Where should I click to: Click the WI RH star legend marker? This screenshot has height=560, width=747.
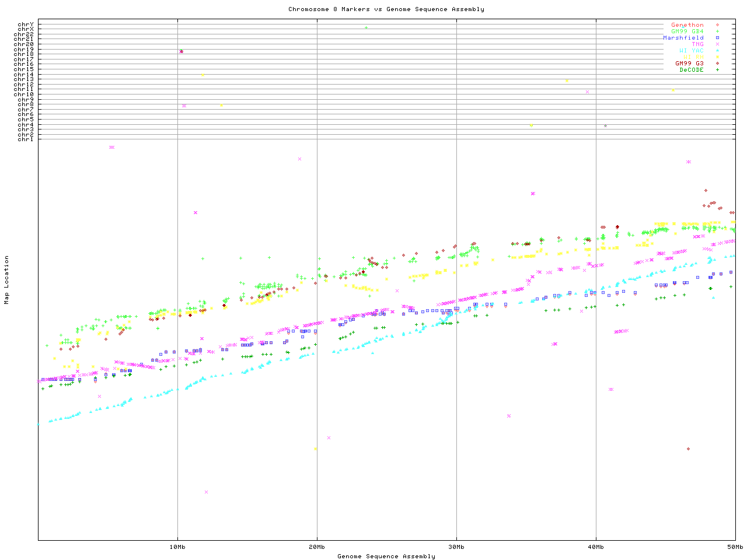click(717, 57)
